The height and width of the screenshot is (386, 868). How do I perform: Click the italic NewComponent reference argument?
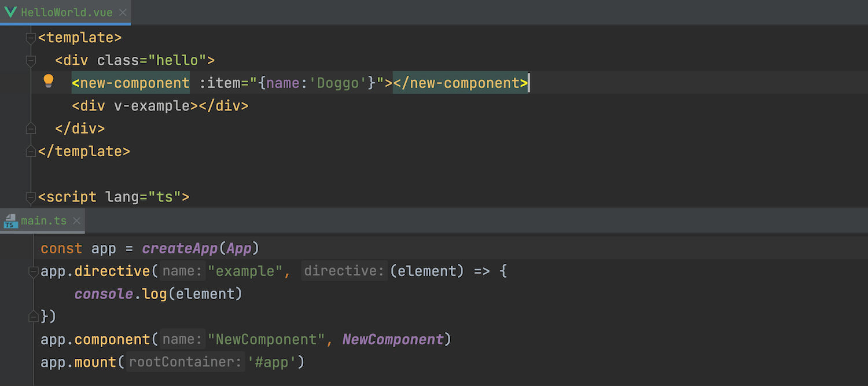(393, 339)
